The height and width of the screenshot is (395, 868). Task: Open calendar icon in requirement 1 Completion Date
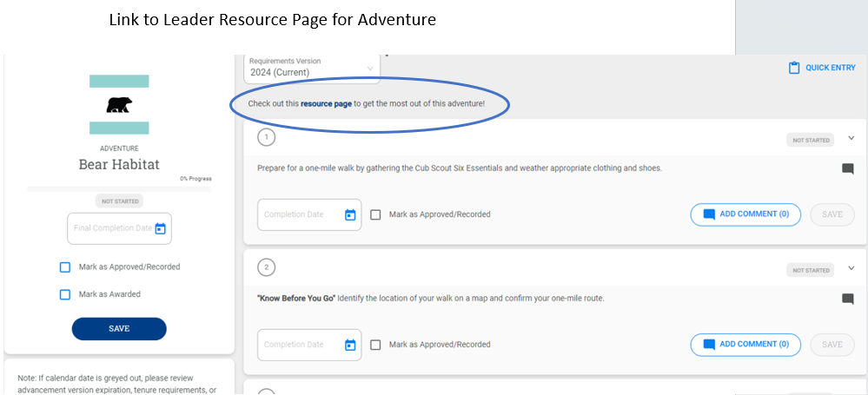tap(350, 214)
